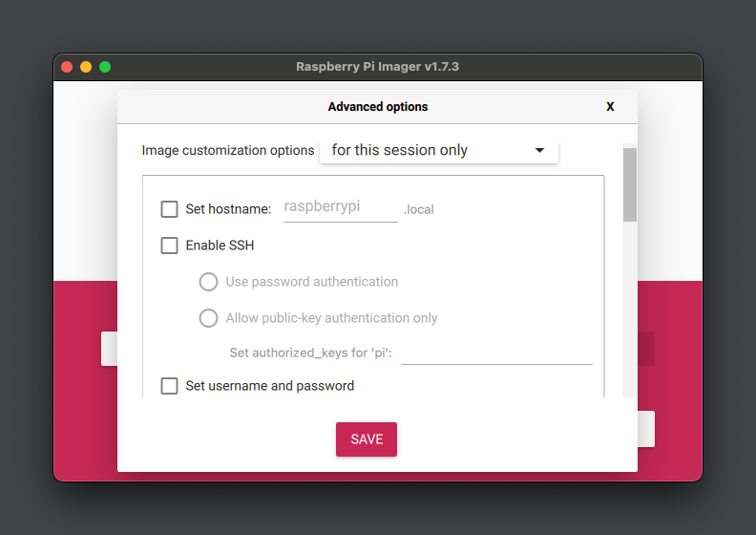
Task: Select Use password authentication radio button
Action: point(208,282)
